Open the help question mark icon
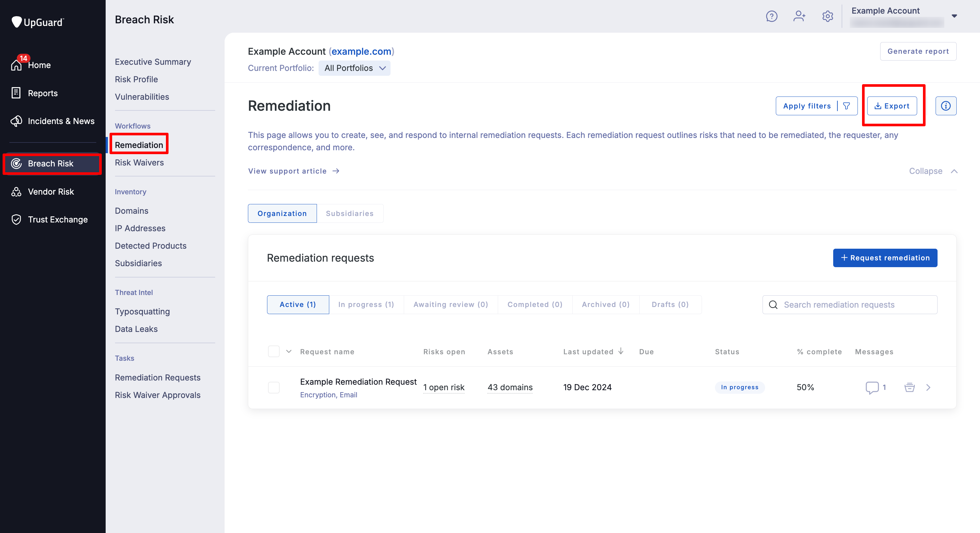The height and width of the screenshot is (533, 980). click(772, 16)
